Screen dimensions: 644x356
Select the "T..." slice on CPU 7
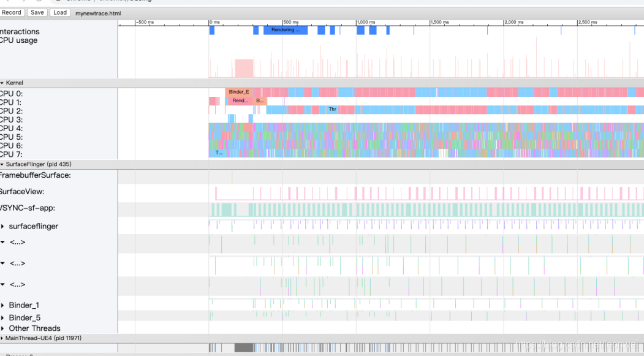point(218,153)
